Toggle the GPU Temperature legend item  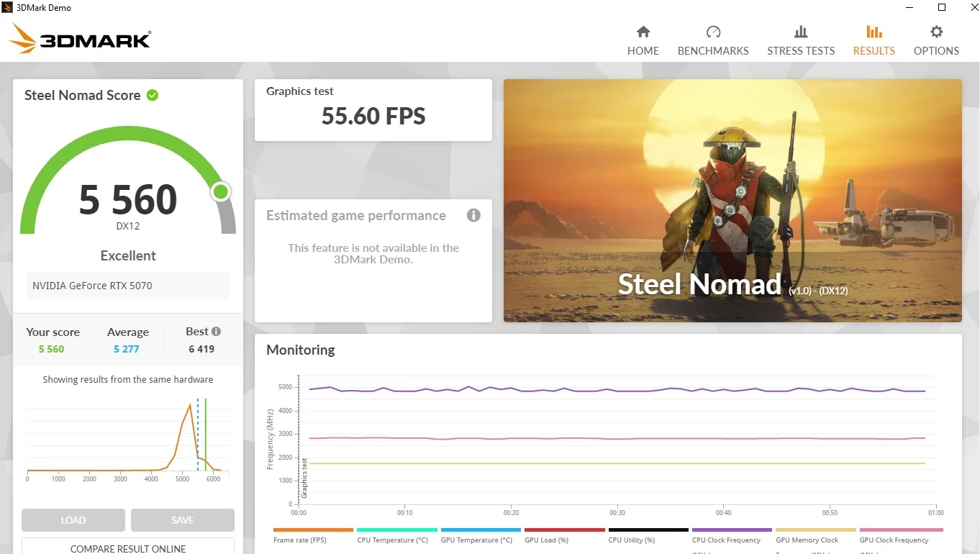(x=481, y=536)
